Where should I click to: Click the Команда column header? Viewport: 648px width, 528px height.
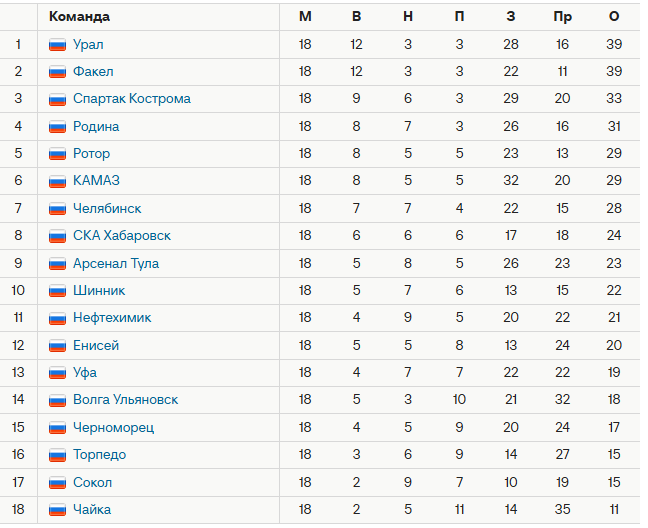pos(79,16)
